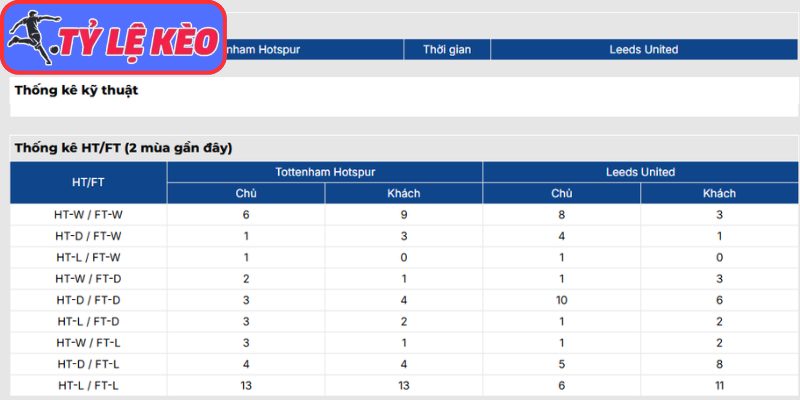
Task: Click Tottenham Khách value 2 in HT-L / FT-D row
Action: pyautogui.click(x=404, y=322)
